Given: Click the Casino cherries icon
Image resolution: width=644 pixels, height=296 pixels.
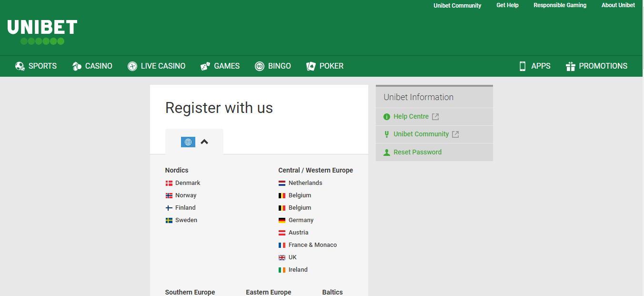Looking at the screenshot, I should (x=77, y=66).
